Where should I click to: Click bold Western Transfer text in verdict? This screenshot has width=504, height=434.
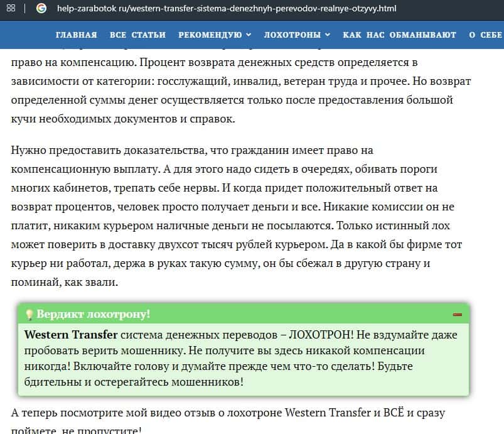pos(71,335)
